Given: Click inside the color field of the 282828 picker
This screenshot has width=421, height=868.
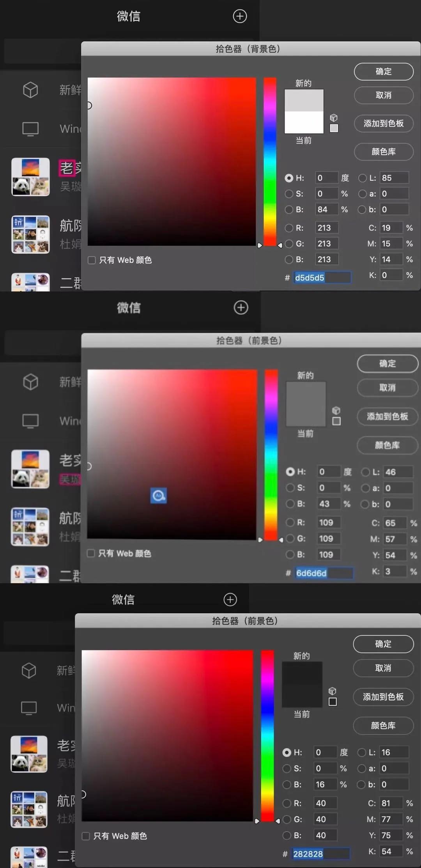Looking at the screenshot, I should tap(167, 736).
